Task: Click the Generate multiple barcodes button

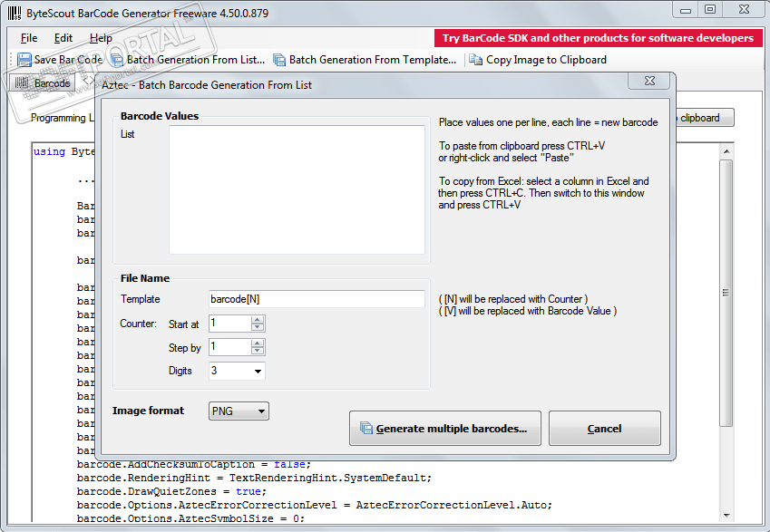Action: tap(445, 429)
